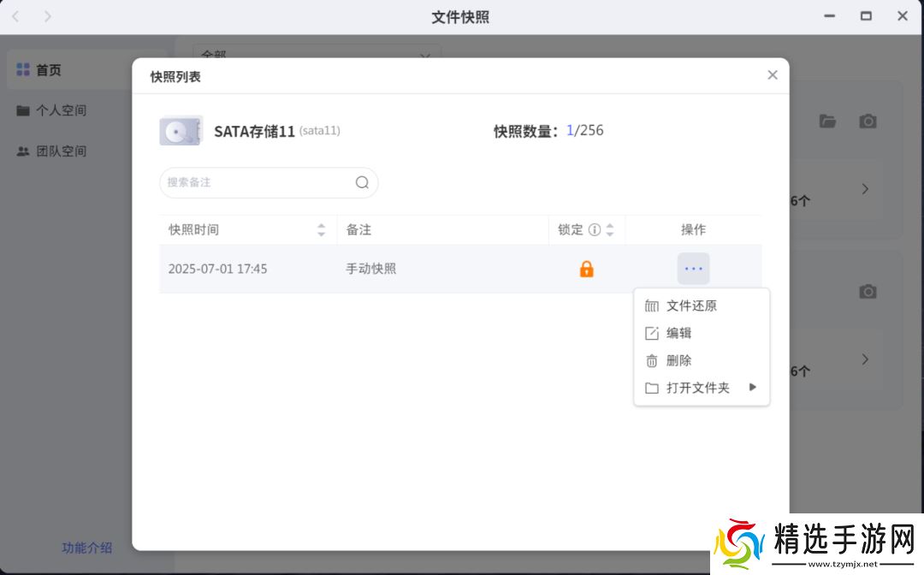
Task: Go to 个人空间 in the sidebar
Action: click(60, 110)
